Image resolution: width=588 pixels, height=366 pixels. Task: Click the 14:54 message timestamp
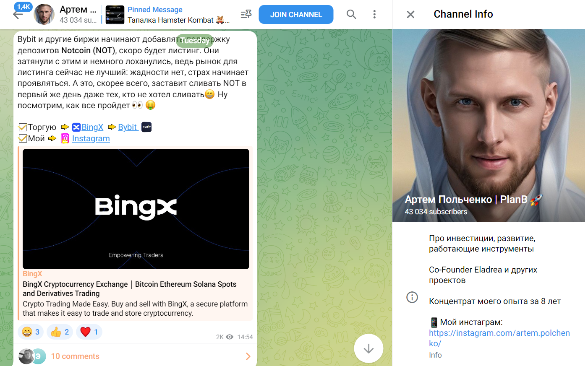(245, 337)
